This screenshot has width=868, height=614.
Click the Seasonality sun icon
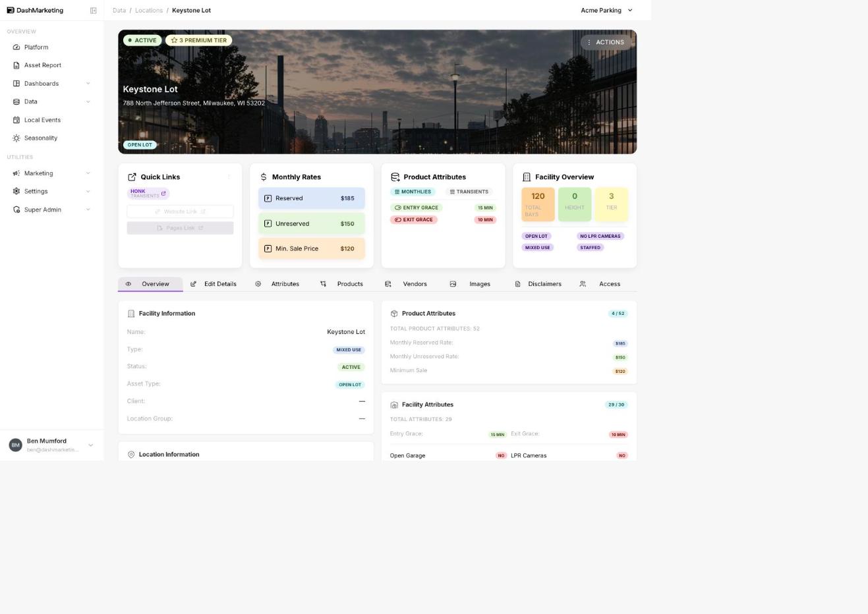coord(16,138)
